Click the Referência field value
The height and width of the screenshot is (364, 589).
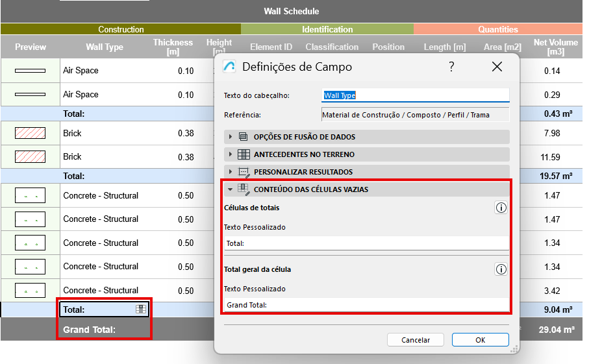[416, 115]
